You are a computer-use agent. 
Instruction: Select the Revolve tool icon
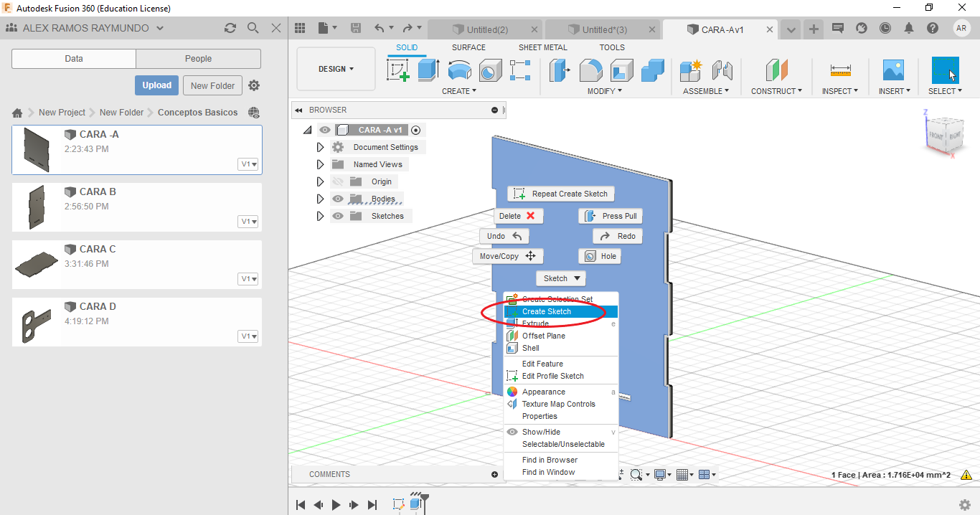(459, 70)
